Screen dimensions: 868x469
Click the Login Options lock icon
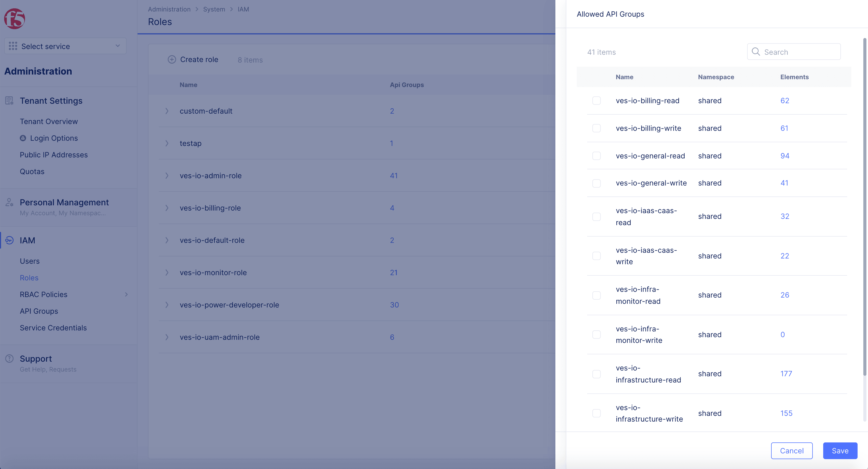(23, 138)
